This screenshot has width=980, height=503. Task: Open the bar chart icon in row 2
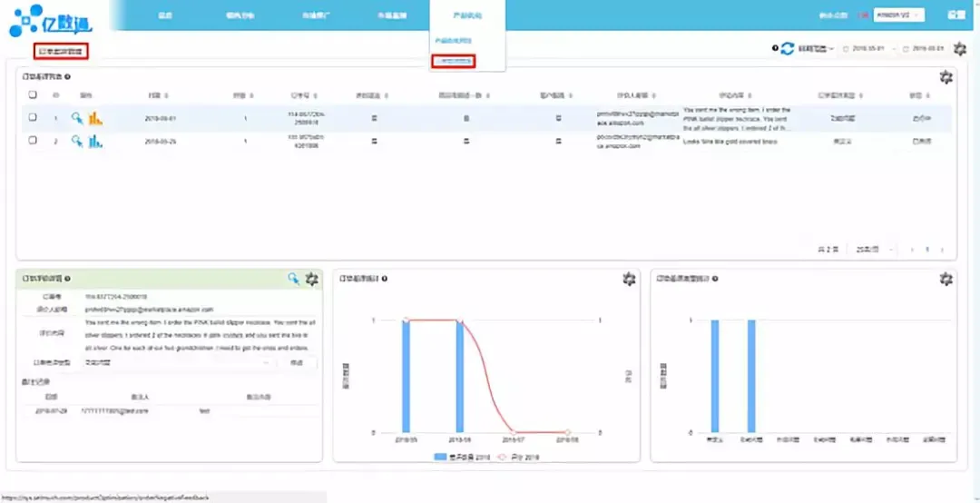(x=94, y=141)
